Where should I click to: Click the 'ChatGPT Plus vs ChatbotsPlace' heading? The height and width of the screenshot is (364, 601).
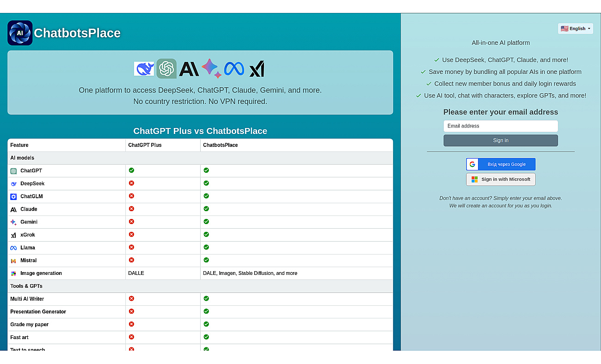200,131
